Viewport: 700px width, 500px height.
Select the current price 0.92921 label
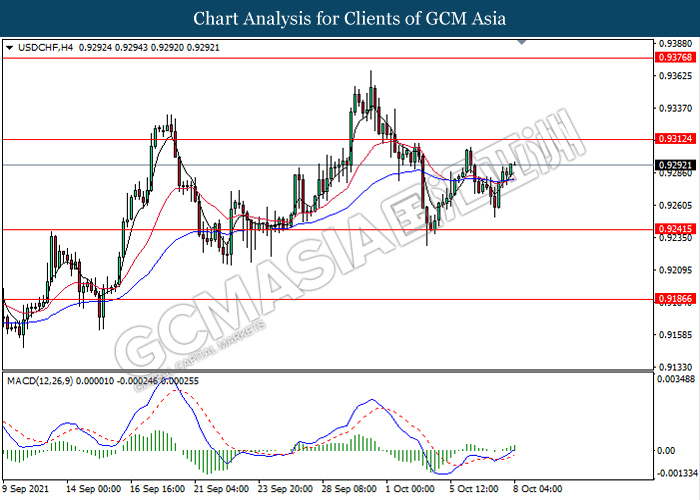pos(675,165)
